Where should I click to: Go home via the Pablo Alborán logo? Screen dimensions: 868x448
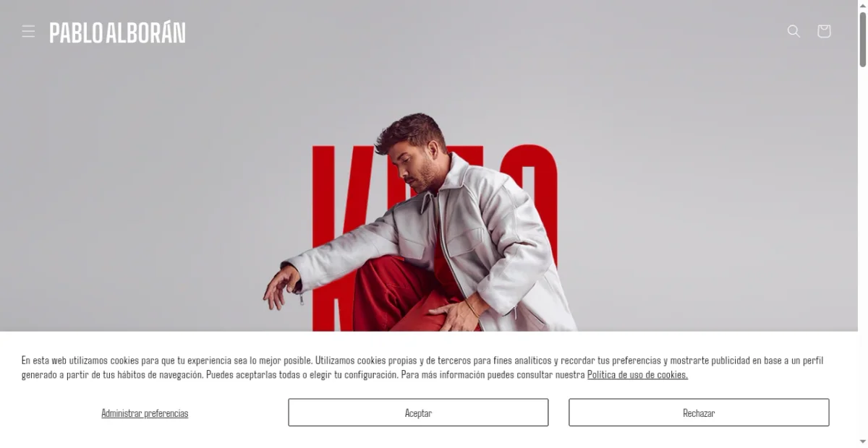pyautogui.click(x=117, y=33)
